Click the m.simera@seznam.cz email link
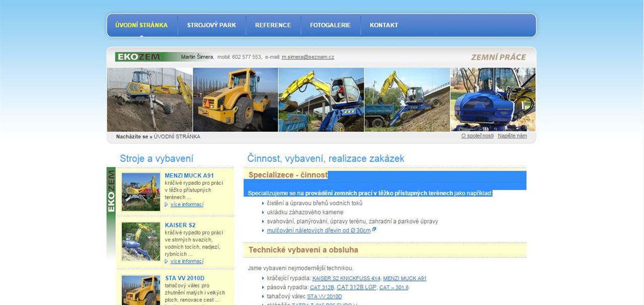Viewport: 644px width, 305px height. 308,57
